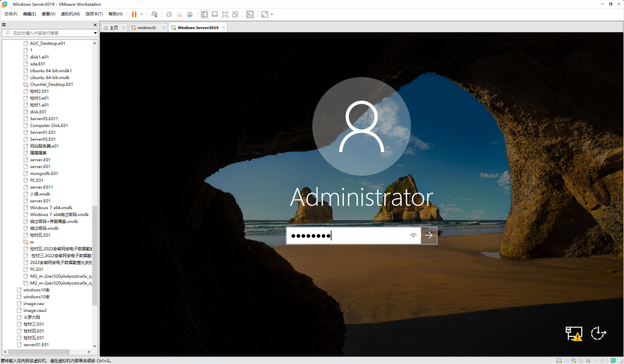Image resolution: width=624 pixels, height=364 pixels.
Task: Click the orange pause VM button
Action: [x=134, y=14]
